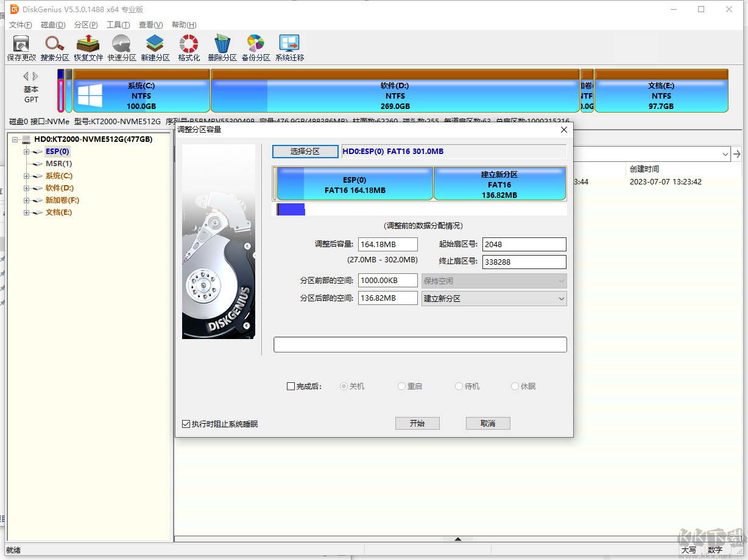This screenshot has width=748, height=560.
Task: Open the 建立新分区 dropdown for trailing space
Action: click(494, 298)
